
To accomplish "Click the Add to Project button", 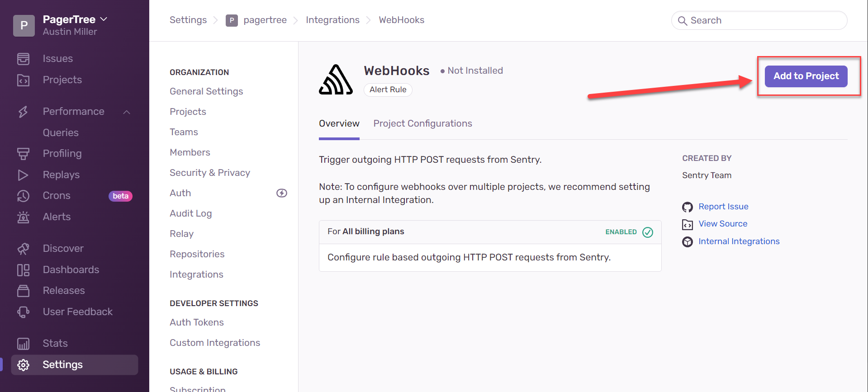I will [x=806, y=76].
